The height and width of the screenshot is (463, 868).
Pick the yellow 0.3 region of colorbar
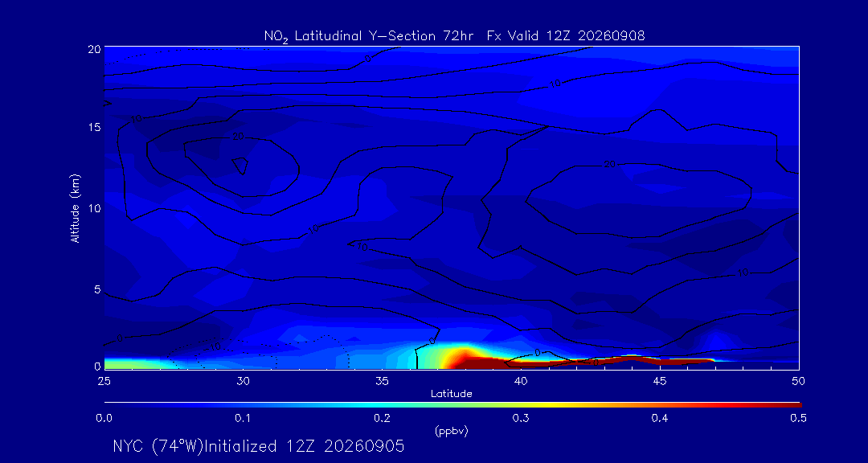(522, 406)
